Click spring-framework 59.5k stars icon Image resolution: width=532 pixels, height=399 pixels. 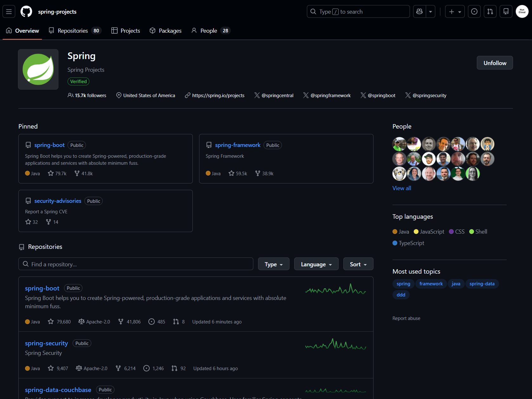tap(231, 173)
